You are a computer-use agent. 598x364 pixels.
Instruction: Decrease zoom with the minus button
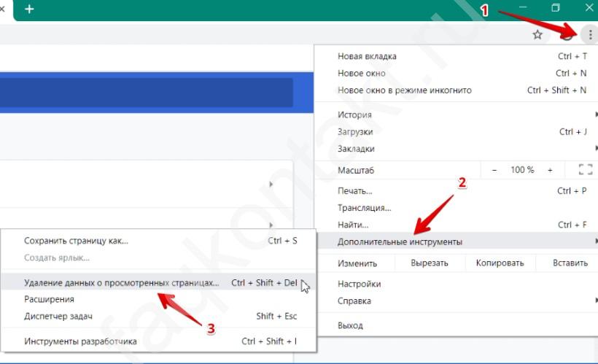tap(494, 170)
